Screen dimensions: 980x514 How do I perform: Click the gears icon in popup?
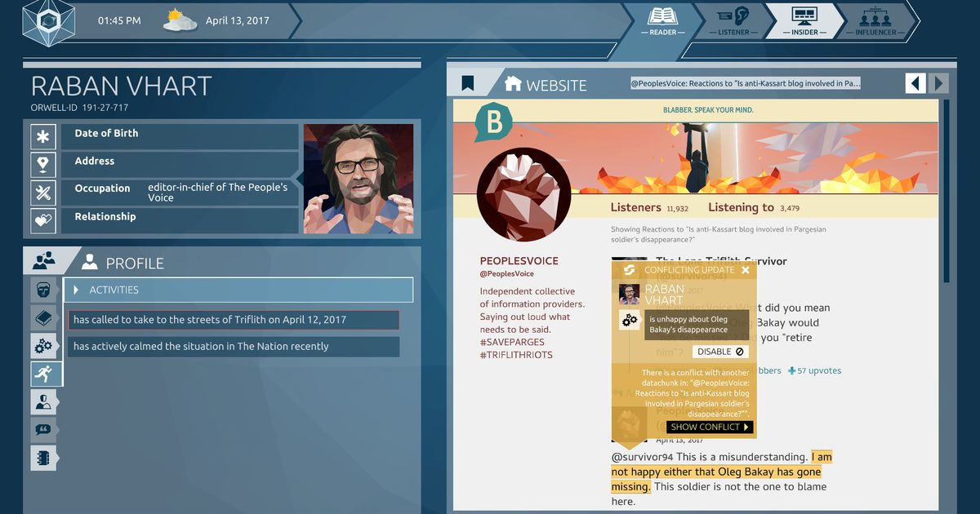630,321
